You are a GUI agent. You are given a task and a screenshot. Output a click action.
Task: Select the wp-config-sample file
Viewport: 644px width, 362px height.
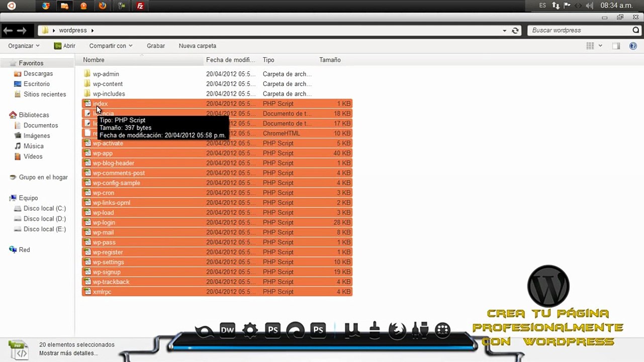click(x=217, y=183)
